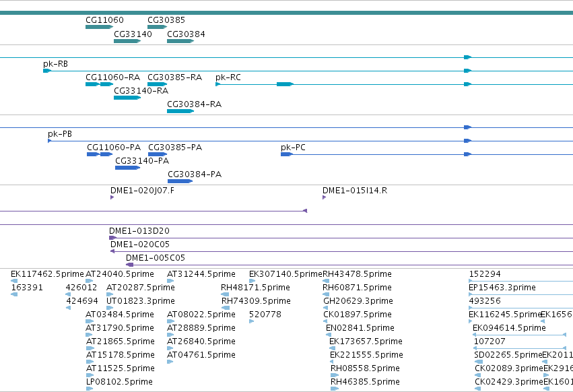This screenshot has height=392, width=573.
Task: Select the DME1-020C05 clone
Action: (341, 252)
